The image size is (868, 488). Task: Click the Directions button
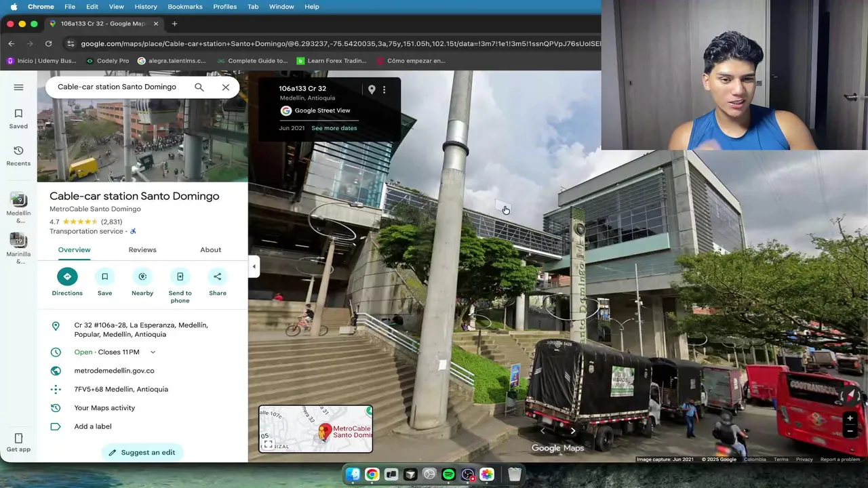(67, 282)
